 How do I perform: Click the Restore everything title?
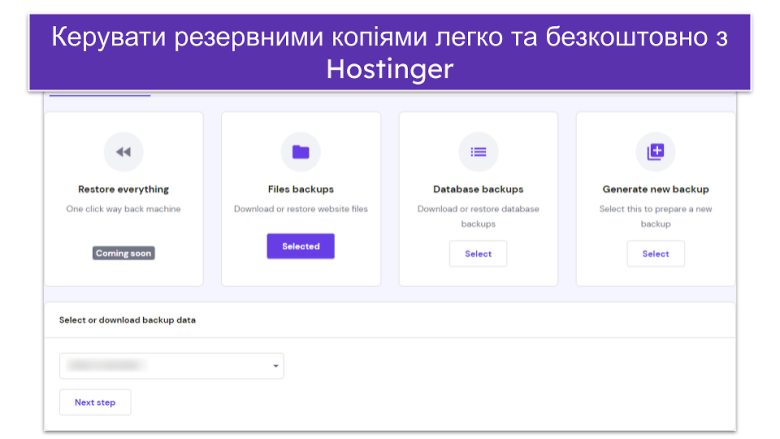click(x=123, y=189)
